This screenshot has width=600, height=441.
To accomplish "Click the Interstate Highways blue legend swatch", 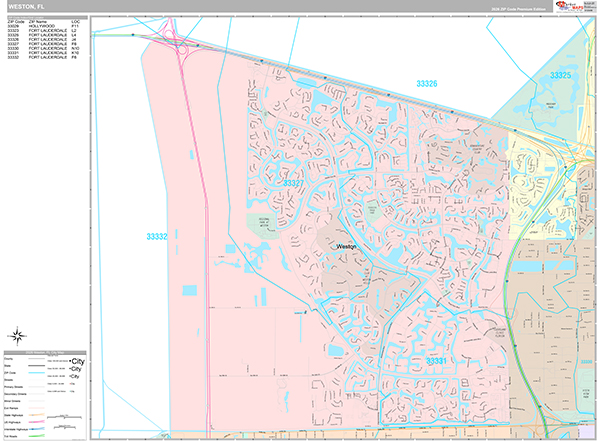I will point(36,429).
